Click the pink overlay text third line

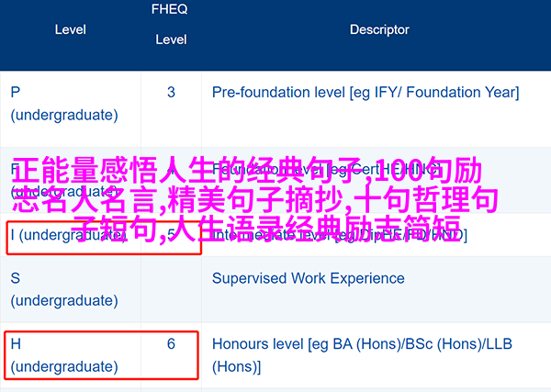(x=267, y=228)
